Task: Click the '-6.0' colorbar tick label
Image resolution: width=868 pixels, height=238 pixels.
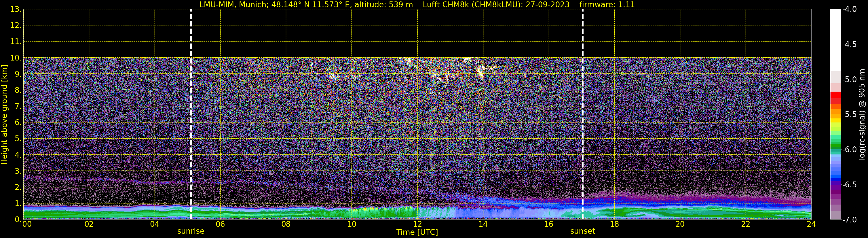Action: click(849, 149)
